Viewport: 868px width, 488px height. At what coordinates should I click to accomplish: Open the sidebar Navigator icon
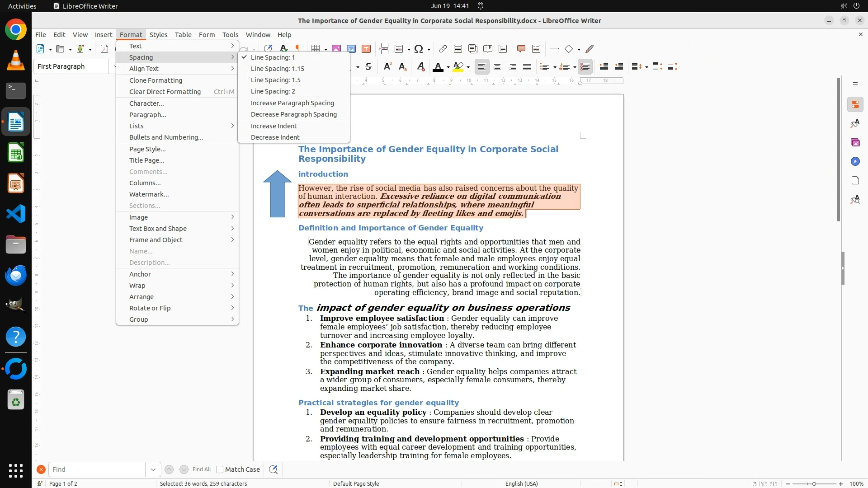coord(855,162)
